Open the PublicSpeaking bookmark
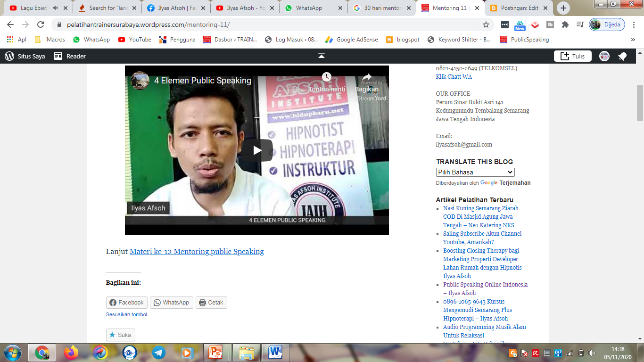 point(525,40)
